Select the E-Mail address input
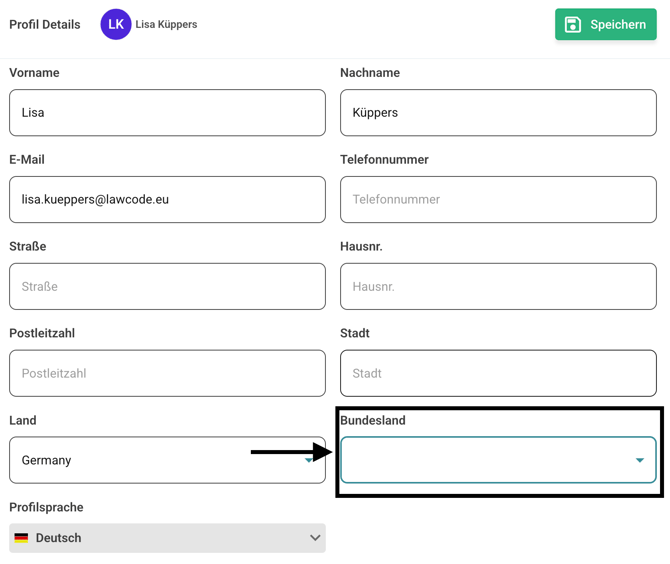The image size is (670, 564). pos(167,200)
